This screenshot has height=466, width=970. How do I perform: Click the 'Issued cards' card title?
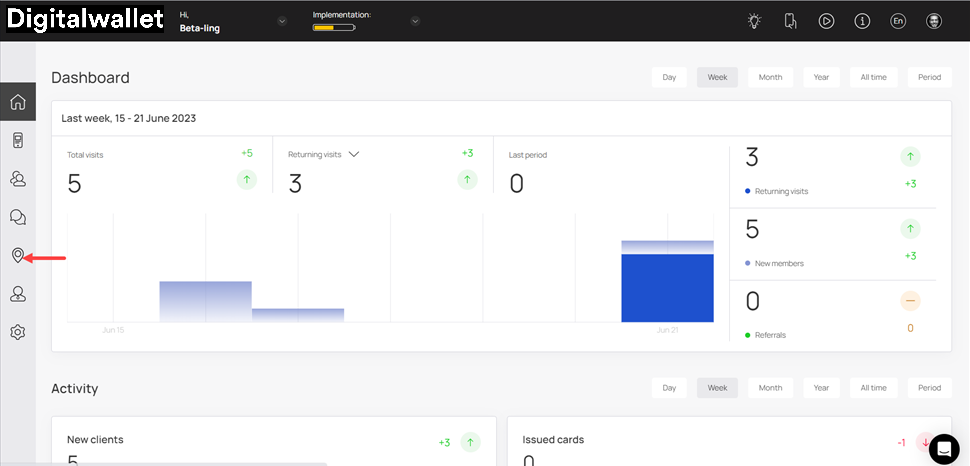coord(553,440)
